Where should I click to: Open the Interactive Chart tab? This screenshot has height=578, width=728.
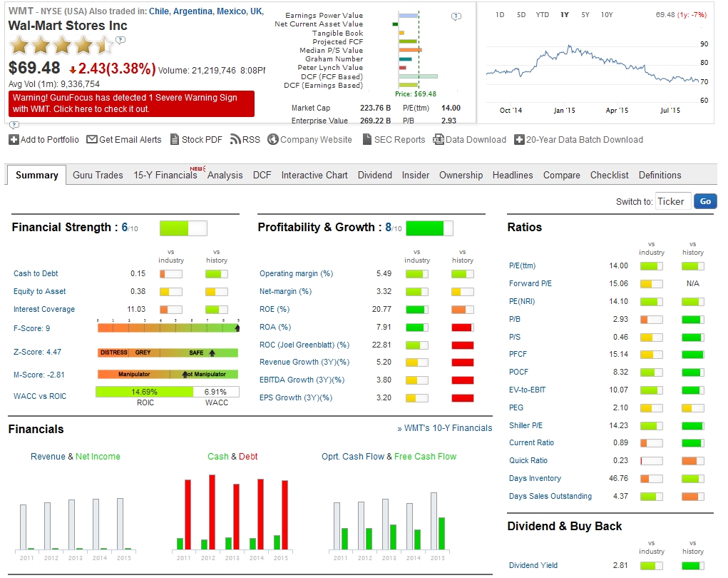tap(314, 175)
